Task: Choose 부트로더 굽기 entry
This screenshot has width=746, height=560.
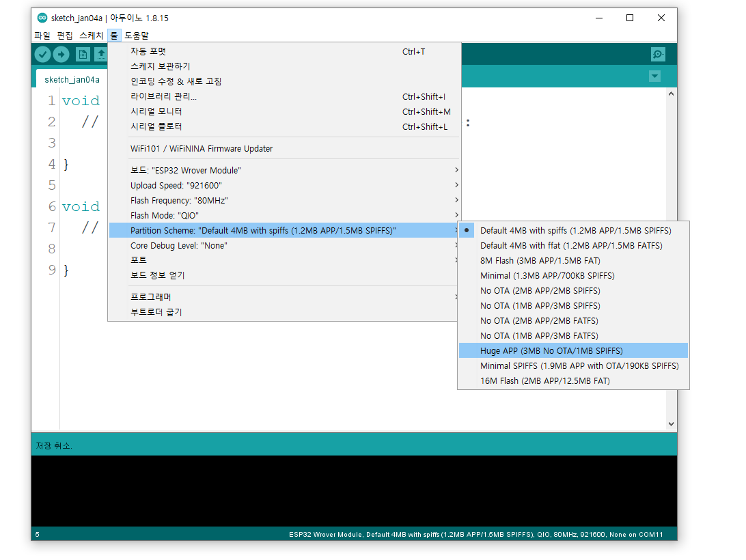Action: point(284,312)
